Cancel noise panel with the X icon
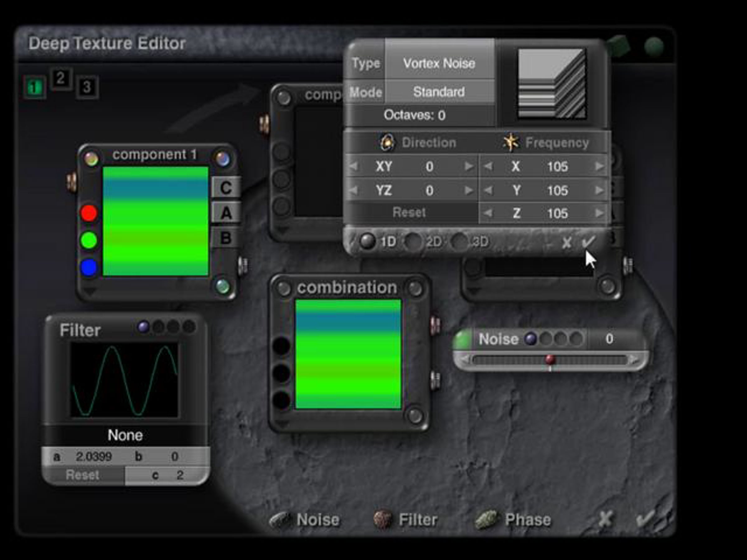The width and height of the screenshot is (747, 560). 567,242
